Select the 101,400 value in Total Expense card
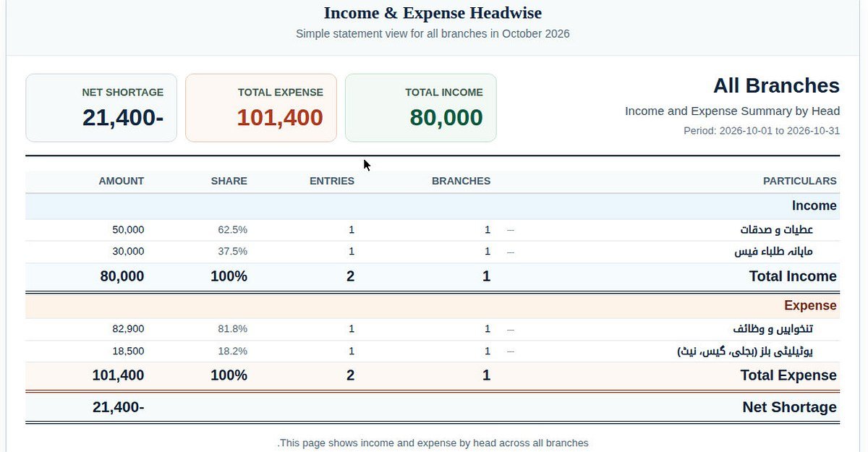Image resolution: width=868 pixels, height=452 pixels. (280, 118)
